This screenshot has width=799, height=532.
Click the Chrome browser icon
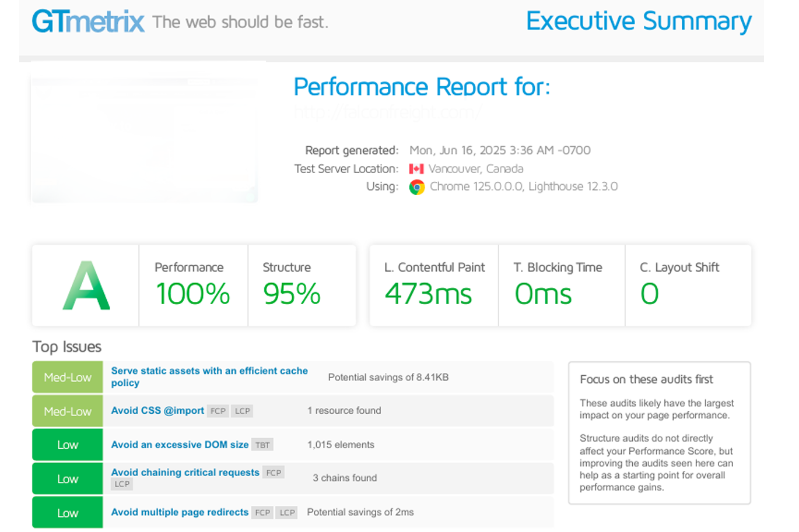coord(418,187)
